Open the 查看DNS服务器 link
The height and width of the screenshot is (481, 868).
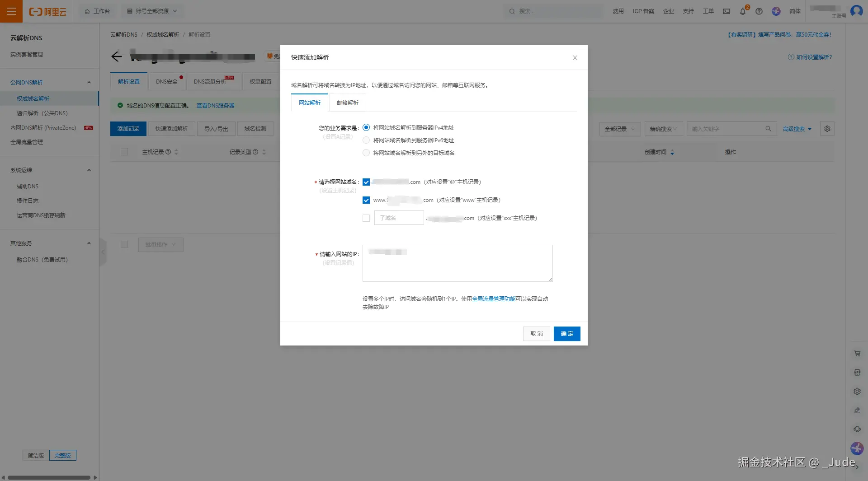(x=216, y=105)
